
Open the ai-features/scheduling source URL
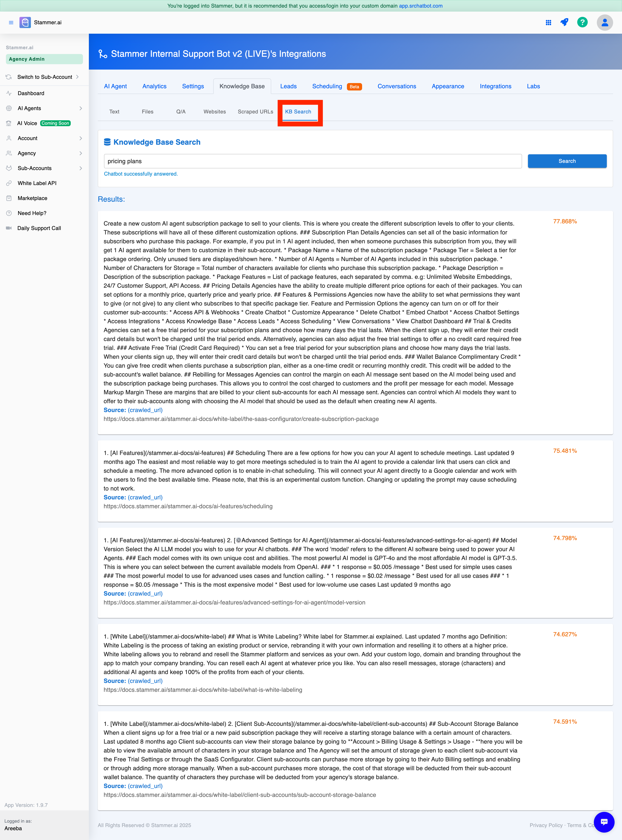tap(188, 506)
